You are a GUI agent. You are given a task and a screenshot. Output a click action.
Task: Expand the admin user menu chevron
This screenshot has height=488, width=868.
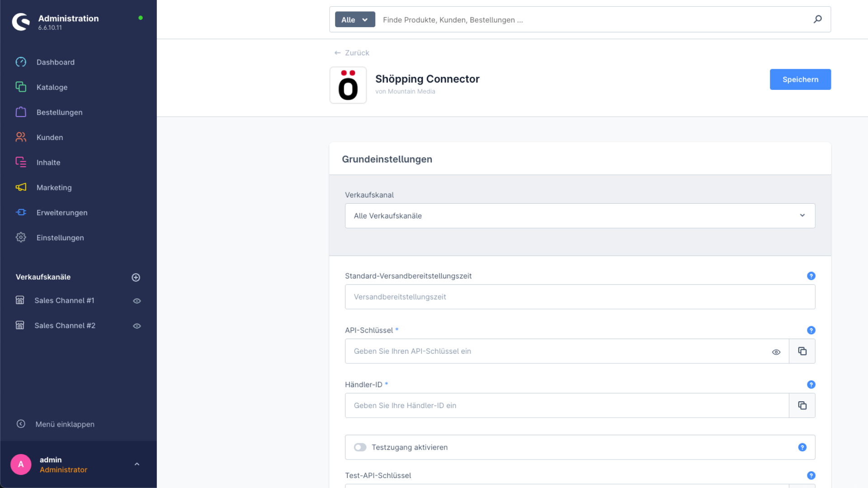[x=137, y=464]
